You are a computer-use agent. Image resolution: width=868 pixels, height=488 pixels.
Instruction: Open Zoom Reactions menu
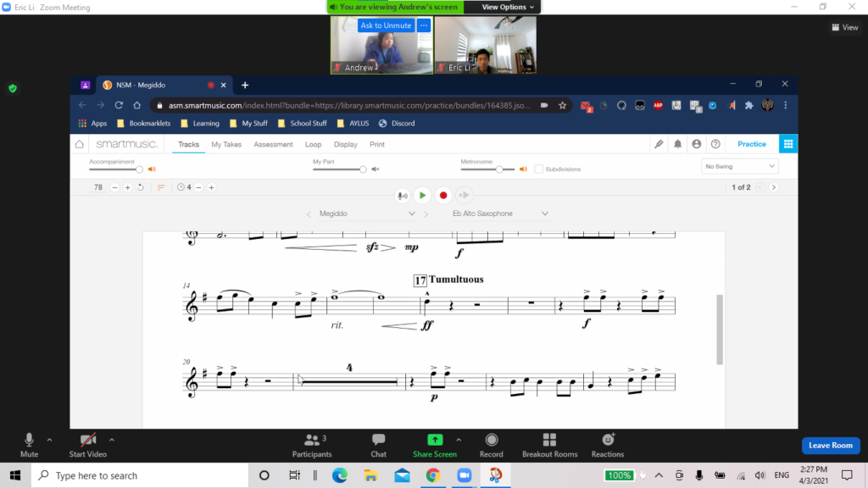(608, 446)
